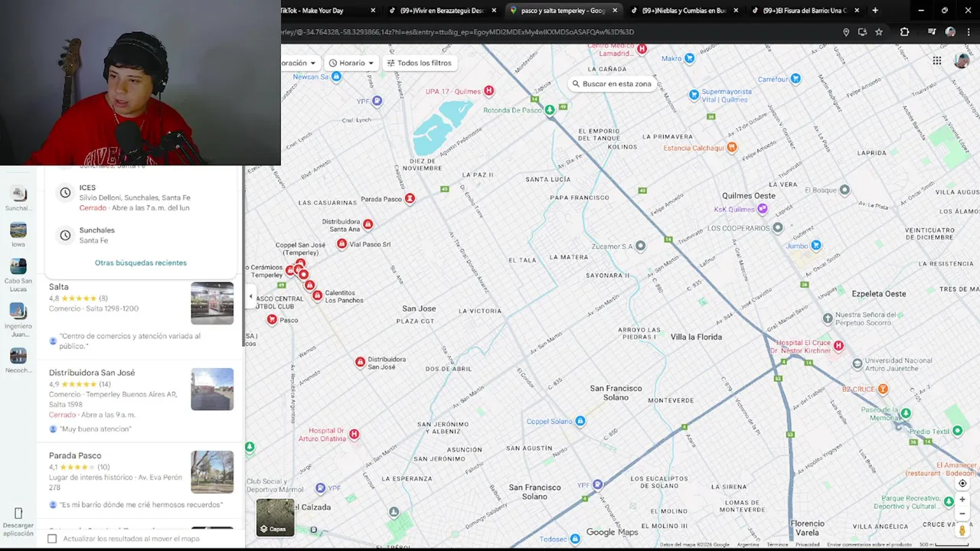Open the Valoración filter dropdown
Viewport: 980px width, 551px height.
pyautogui.click(x=299, y=63)
